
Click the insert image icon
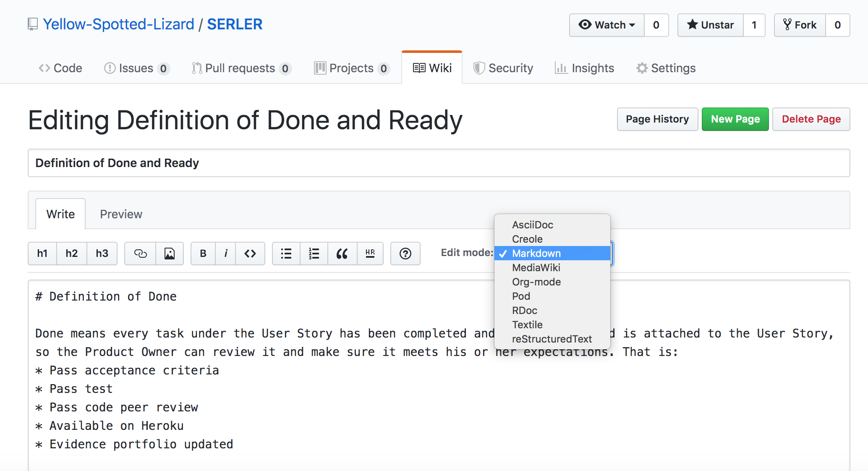point(170,253)
